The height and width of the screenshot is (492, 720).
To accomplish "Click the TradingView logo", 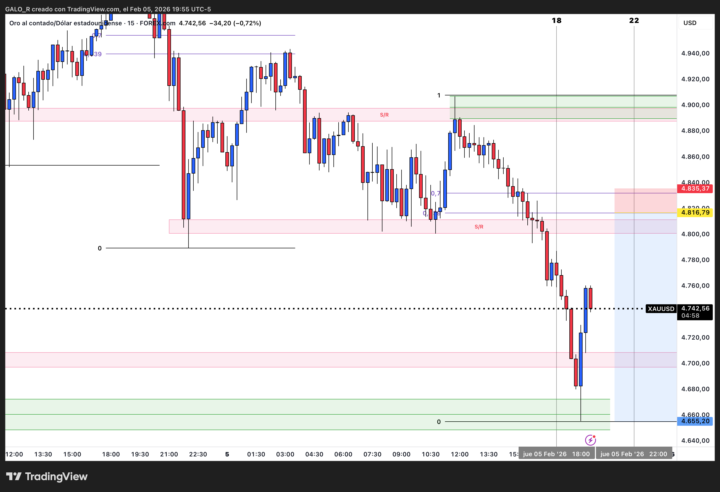I will tap(47, 476).
